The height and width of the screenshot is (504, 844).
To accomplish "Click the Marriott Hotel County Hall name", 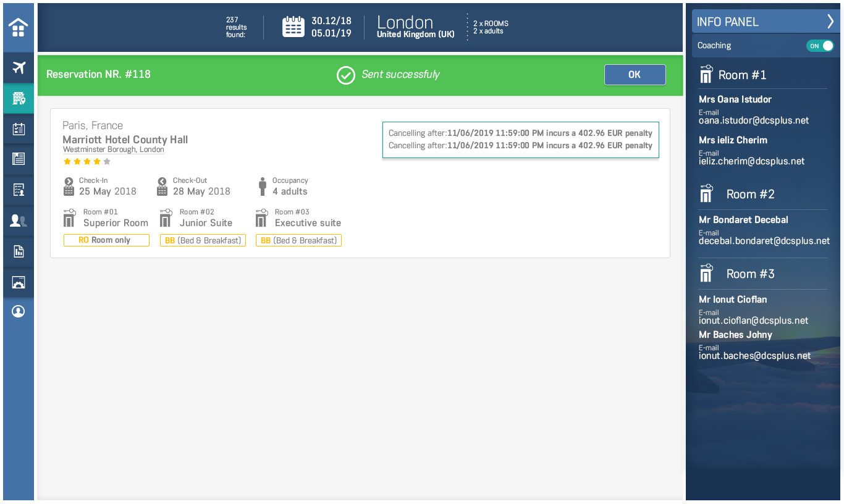I will [125, 140].
